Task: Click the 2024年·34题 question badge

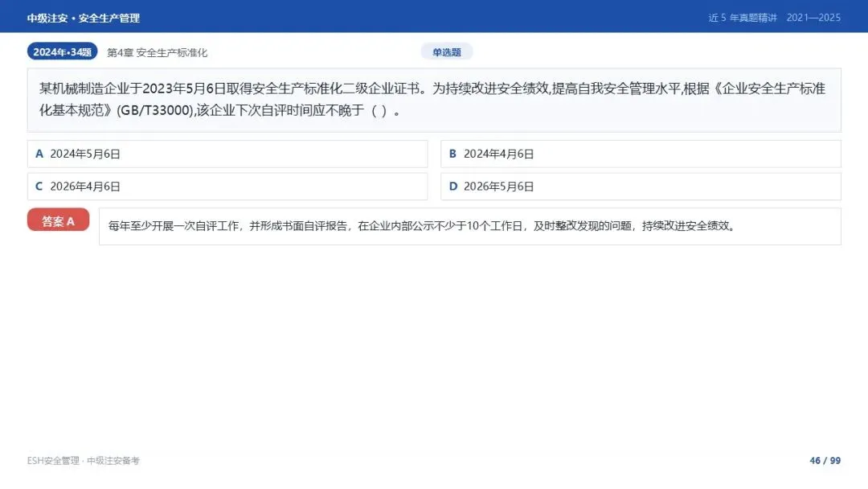Action: coord(62,51)
